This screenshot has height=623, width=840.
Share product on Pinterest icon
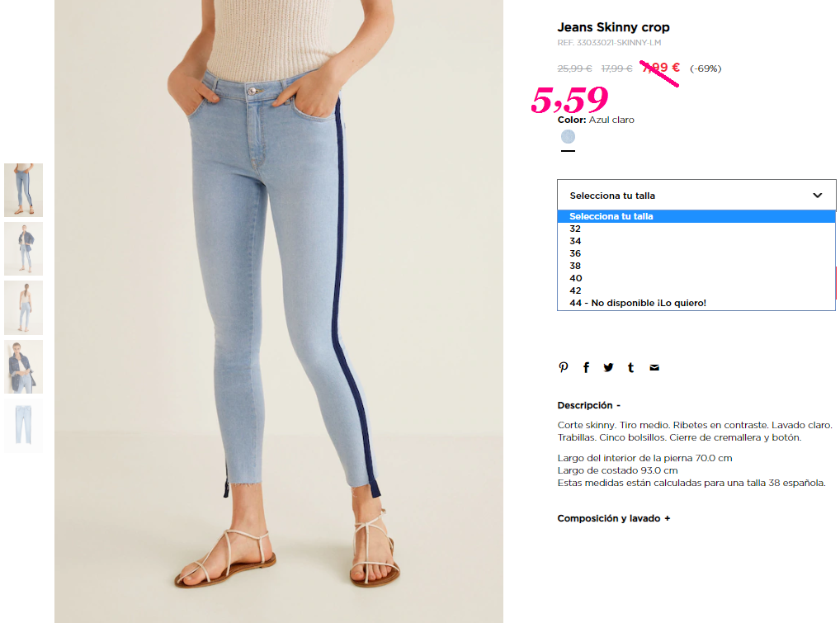click(563, 367)
